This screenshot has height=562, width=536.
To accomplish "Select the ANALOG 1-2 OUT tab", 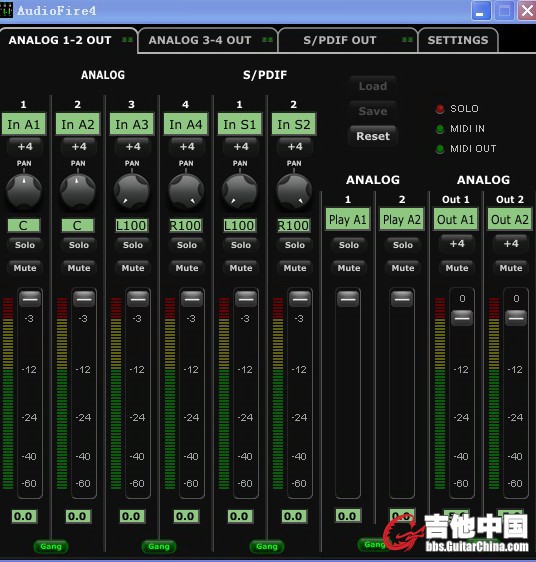I will [68, 40].
